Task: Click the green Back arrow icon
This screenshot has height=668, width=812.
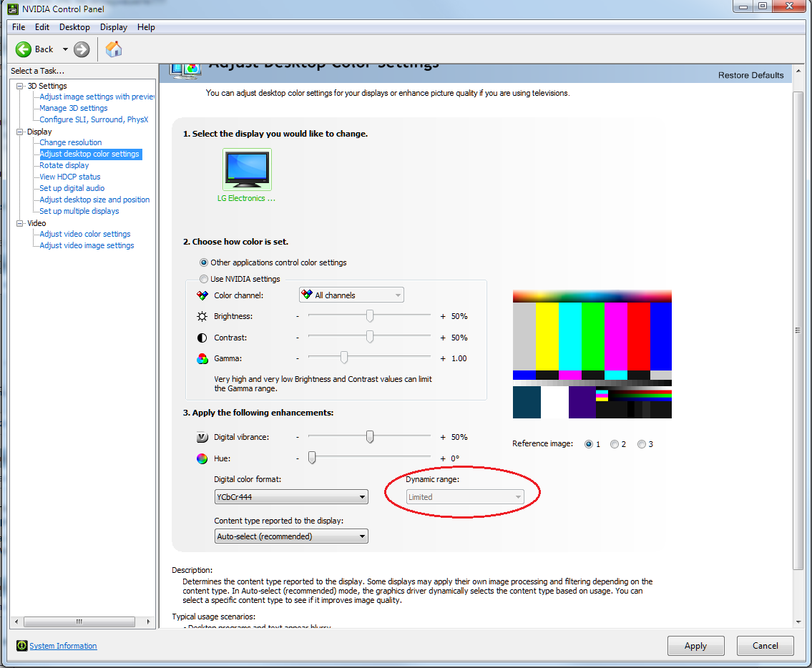Action: coord(24,49)
